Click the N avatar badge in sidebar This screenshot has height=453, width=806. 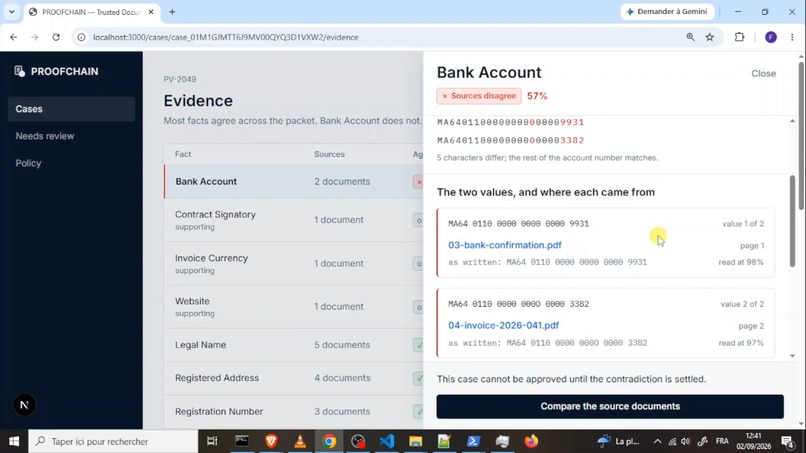(24, 405)
